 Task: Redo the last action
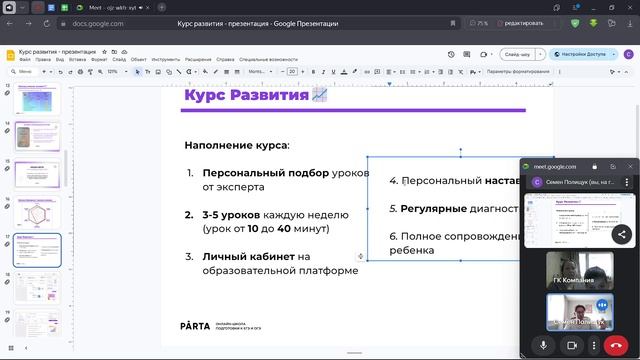pos(70,72)
